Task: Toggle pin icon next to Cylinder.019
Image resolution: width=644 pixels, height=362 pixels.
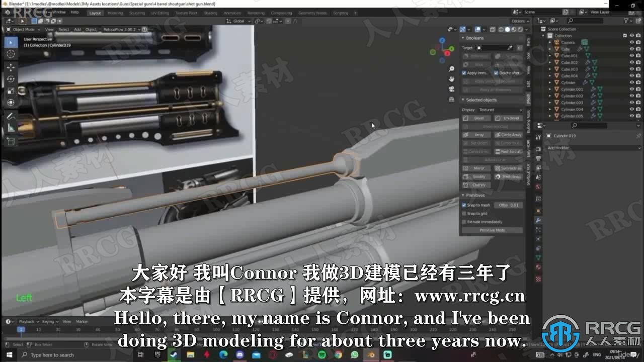Action: [x=638, y=136]
